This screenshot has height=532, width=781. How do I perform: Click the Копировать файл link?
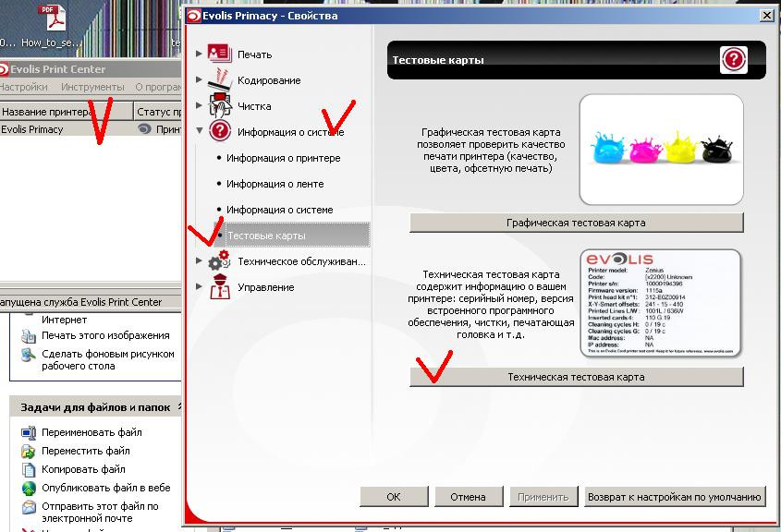click(x=83, y=469)
